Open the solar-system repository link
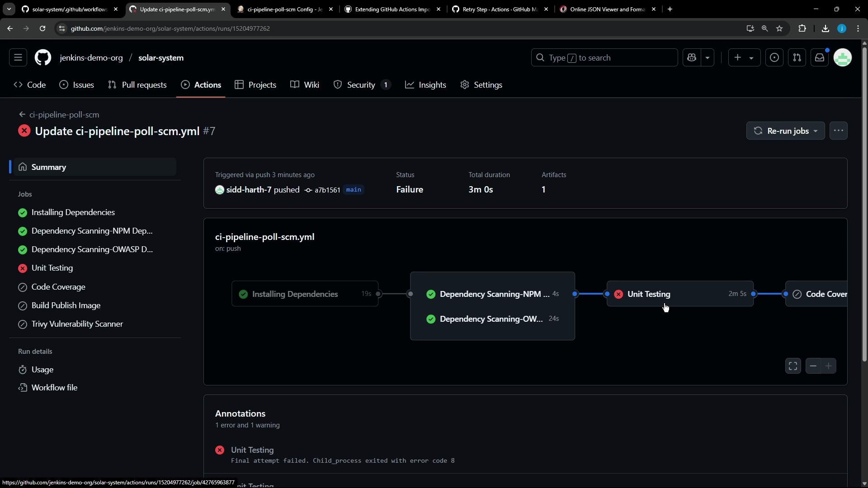The height and width of the screenshot is (488, 868). [161, 58]
